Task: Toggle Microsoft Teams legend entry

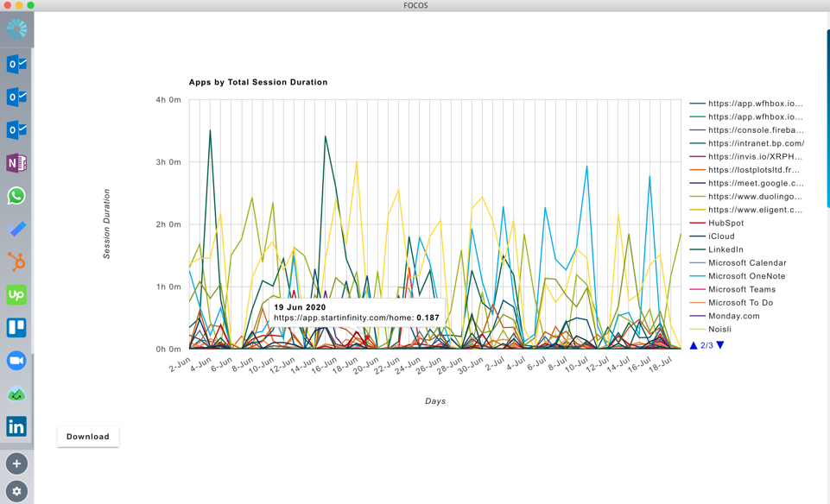Action: 742,289
